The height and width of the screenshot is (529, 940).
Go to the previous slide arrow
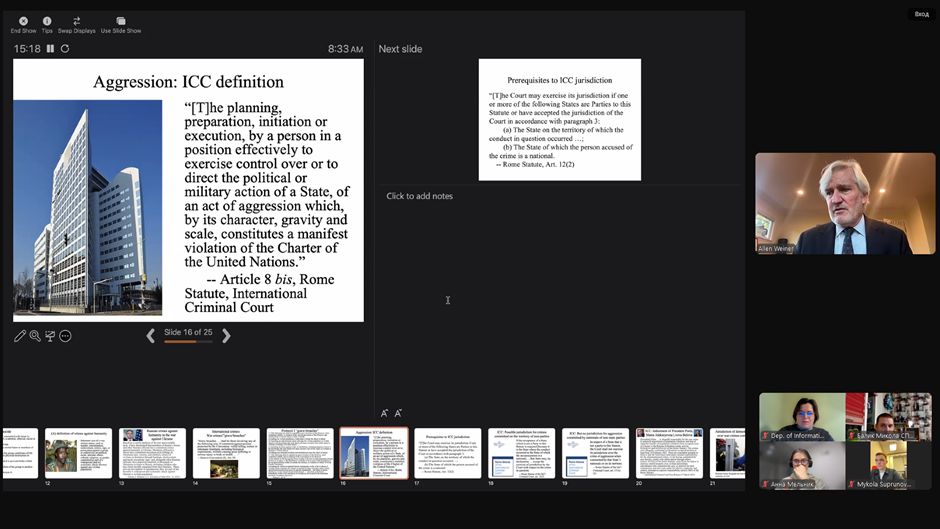click(151, 336)
